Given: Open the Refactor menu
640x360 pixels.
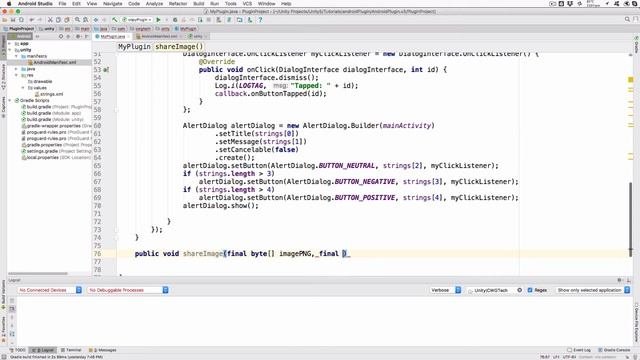Looking at the screenshot, I should [178, 3].
